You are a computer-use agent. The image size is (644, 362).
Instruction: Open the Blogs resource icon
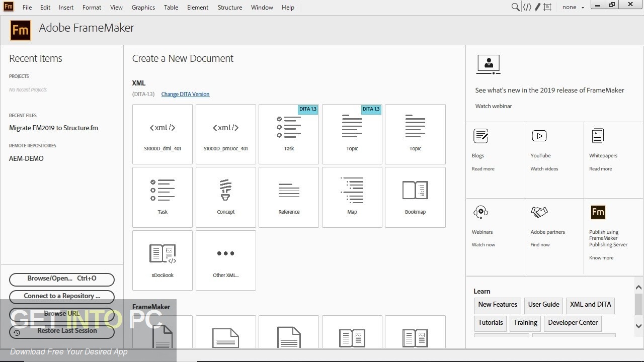click(x=481, y=136)
